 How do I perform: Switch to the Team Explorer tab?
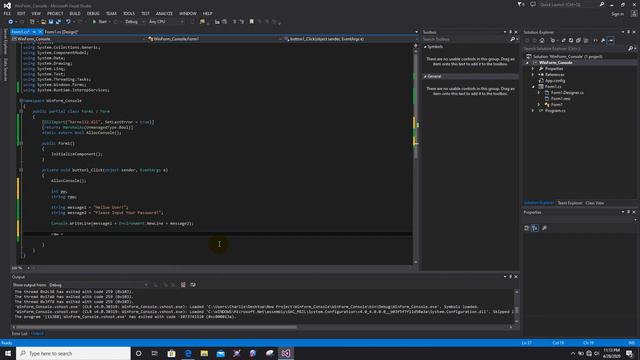point(570,203)
